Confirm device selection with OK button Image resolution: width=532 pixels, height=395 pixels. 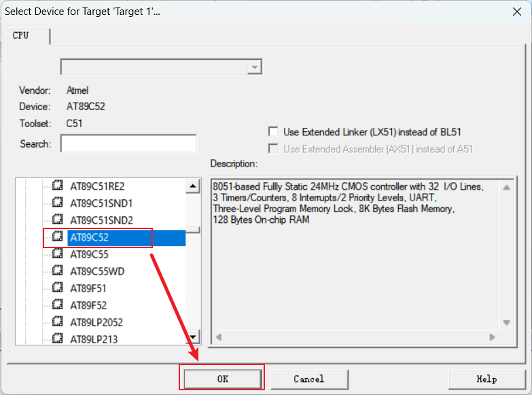coord(223,379)
